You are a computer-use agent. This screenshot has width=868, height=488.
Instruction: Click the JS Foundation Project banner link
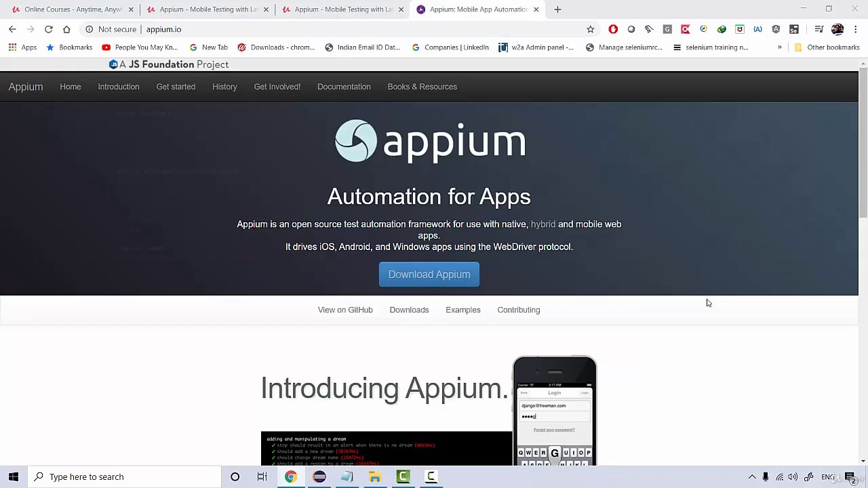(x=169, y=64)
